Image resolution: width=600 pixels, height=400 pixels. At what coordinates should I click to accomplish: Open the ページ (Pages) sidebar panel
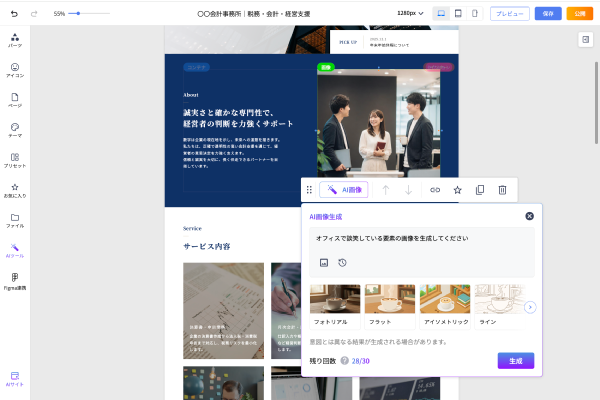(x=15, y=100)
